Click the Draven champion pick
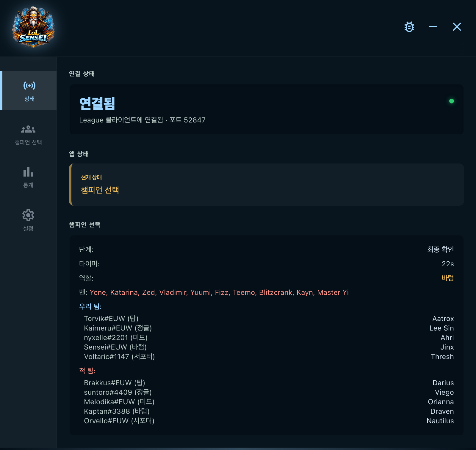476x450 pixels. click(442, 411)
